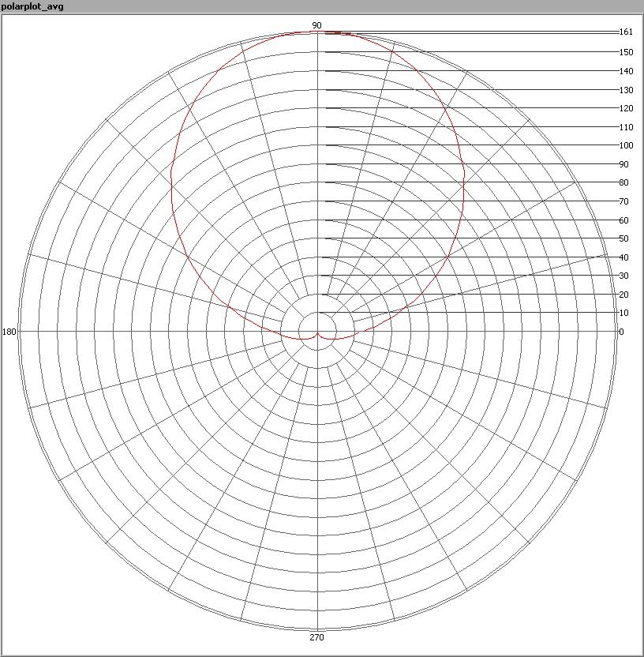The height and width of the screenshot is (657, 644).
Task: Click the 270 degree angle label
Action: pyautogui.click(x=316, y=637)
